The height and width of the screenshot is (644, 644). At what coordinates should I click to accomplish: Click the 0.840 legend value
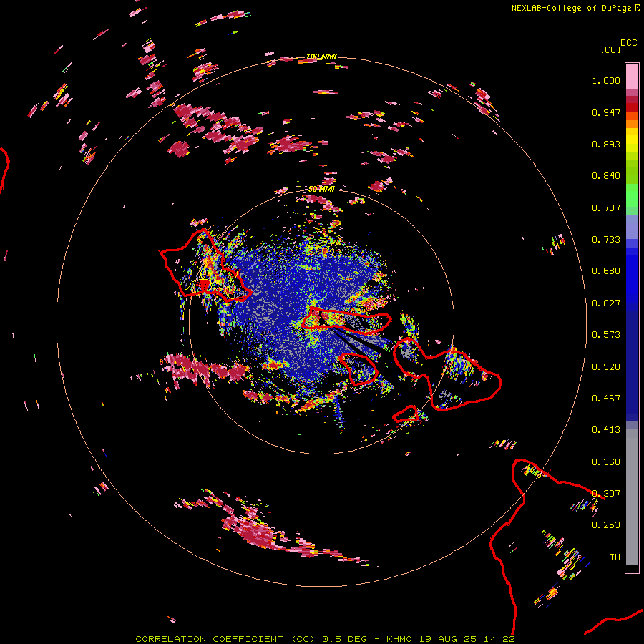[x=606, y=176]
